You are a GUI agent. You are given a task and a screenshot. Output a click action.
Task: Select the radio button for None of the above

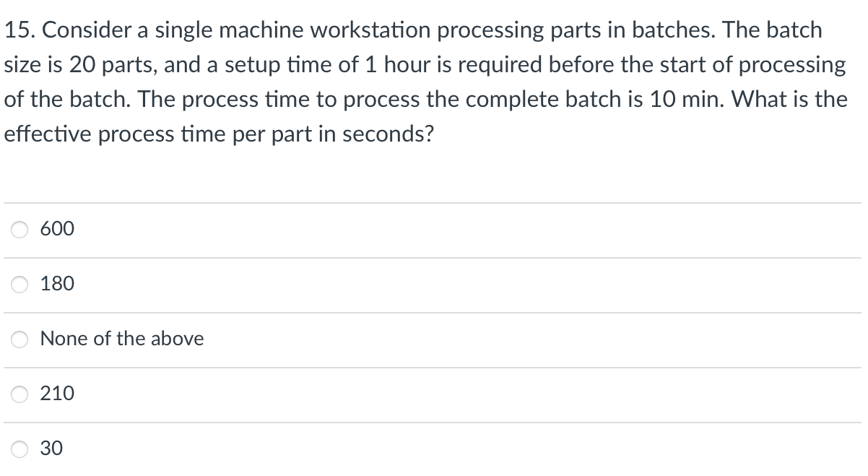point(19,339)
